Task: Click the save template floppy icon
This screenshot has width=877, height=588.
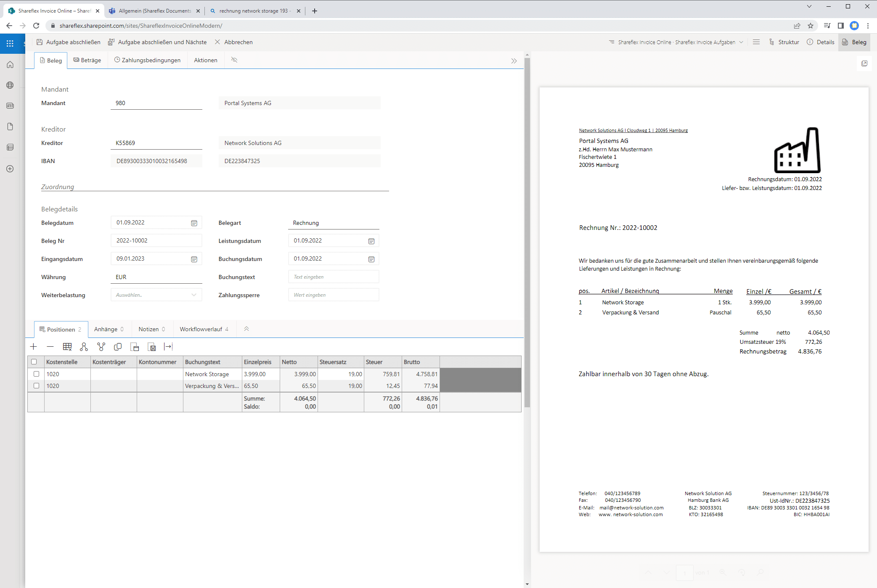Action: [x=152, y=347]
